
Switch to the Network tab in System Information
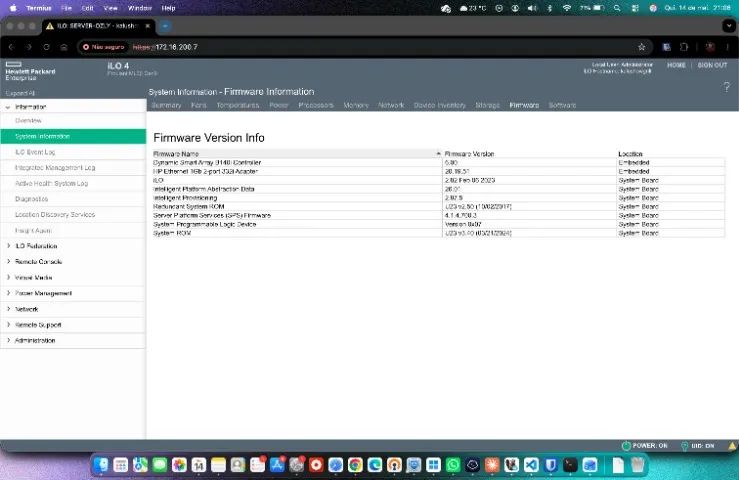(x=391, y=105)
